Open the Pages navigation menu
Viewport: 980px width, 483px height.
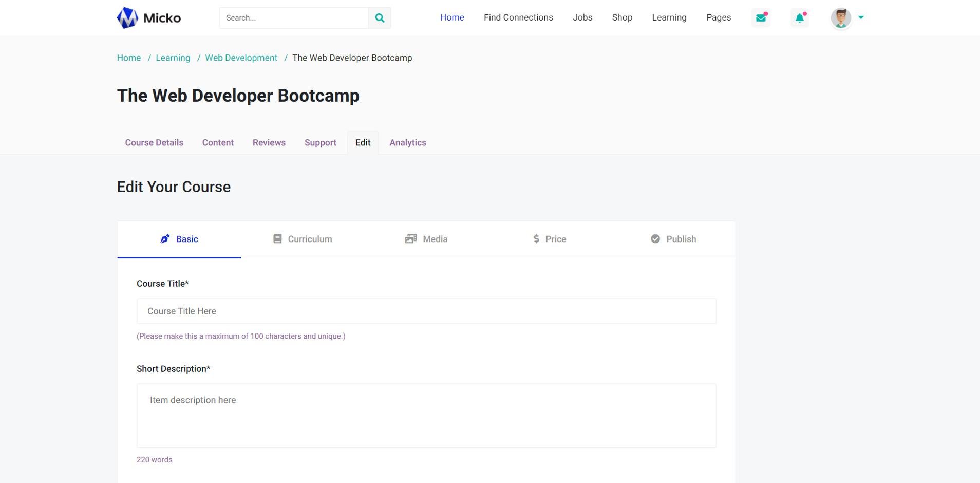[x=718, y=17]
